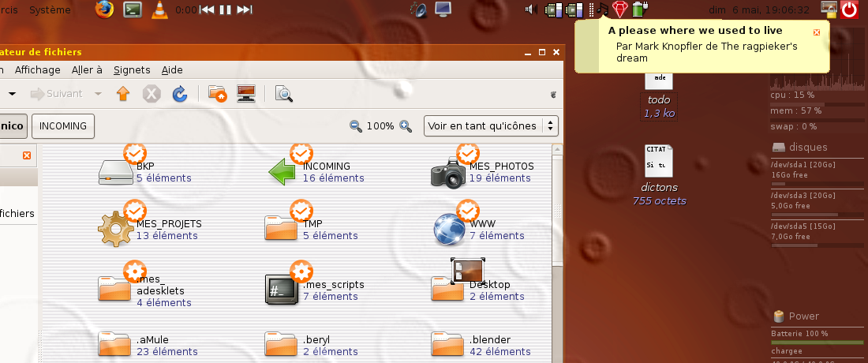The width and height of the screenshot is (868, 363).
Task: Open VLC media player from the panel
Action: pyautogui.click(x=159, y=9)
